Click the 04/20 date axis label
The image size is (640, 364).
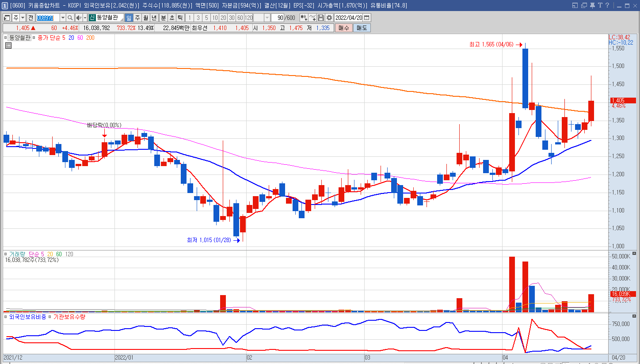click(617, 357)
